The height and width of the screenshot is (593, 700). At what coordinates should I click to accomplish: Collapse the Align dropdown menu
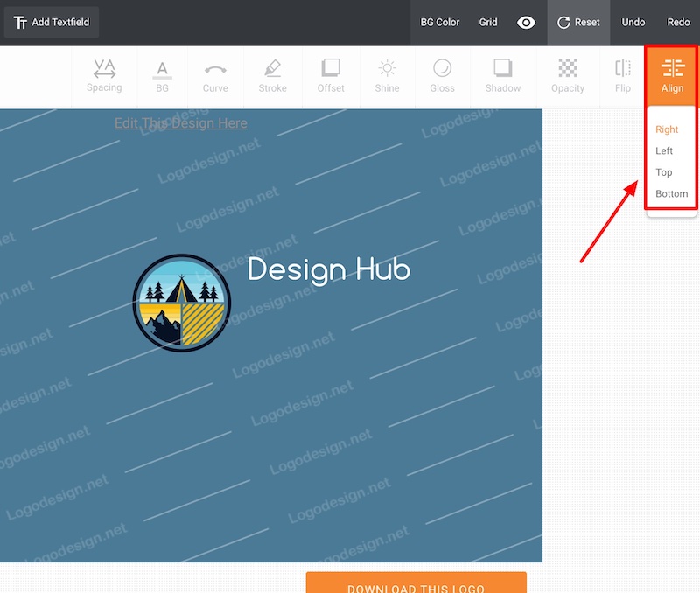coord(672,76)
